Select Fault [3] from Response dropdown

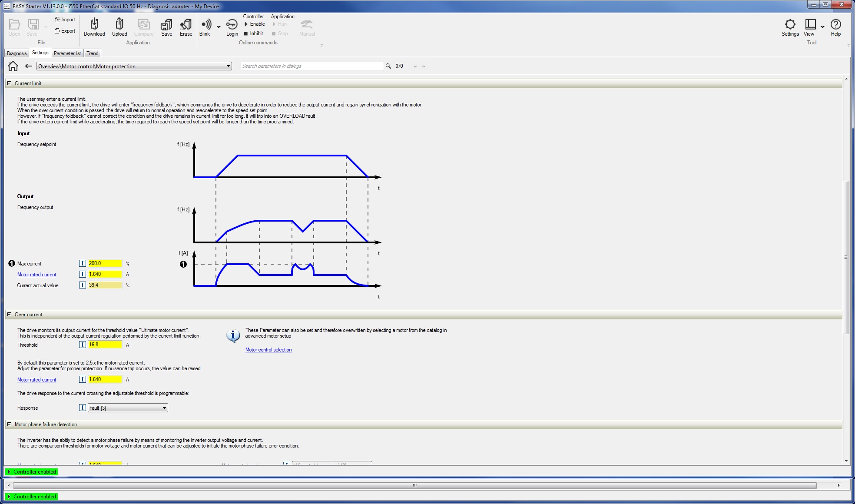pos(127,408)
